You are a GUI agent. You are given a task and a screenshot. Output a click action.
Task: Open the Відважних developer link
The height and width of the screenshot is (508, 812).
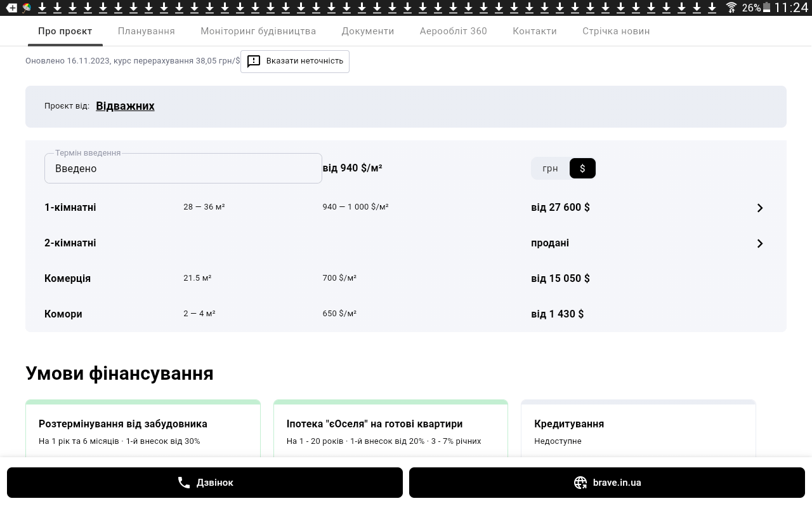pyautogui.click(x=125, y=106)
